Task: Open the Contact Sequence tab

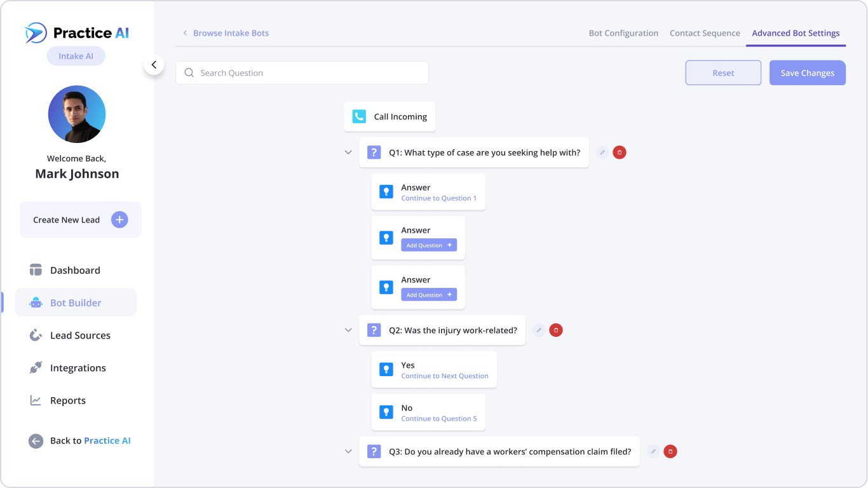Action: 705,33
